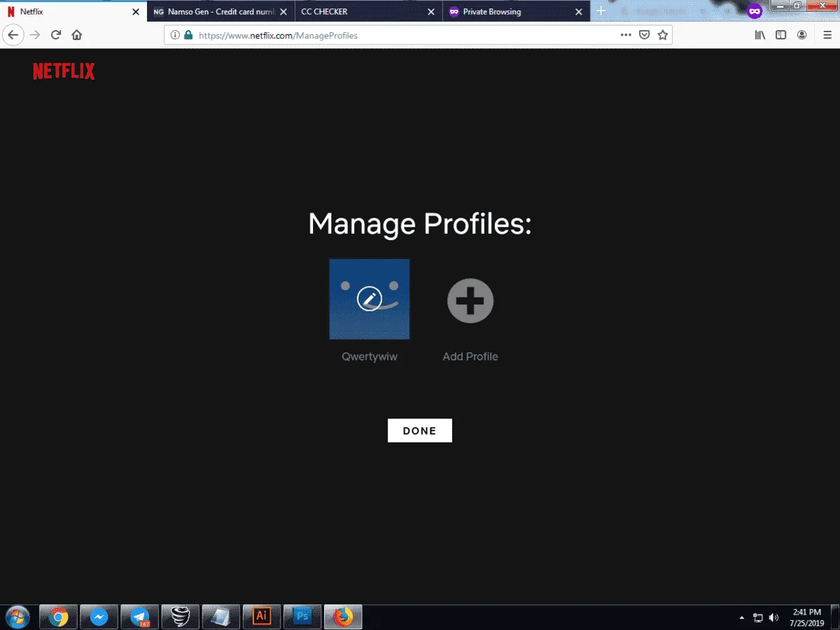The height and width of the screenshot is (630, 840).
Task: Close the Private Browsing tab
Action: coord(579,12)
